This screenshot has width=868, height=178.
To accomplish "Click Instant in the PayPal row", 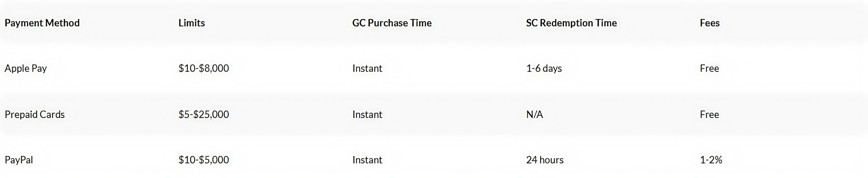I will [367, 160].
